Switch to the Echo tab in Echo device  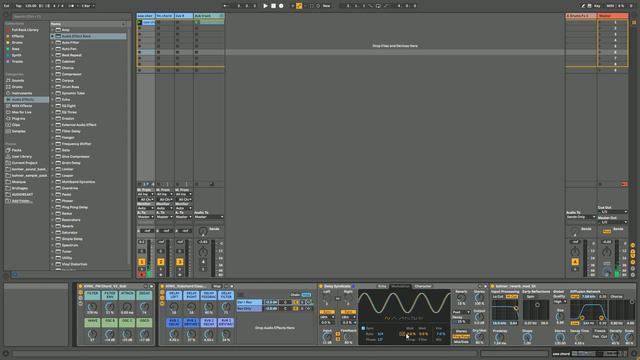[382, 286]
